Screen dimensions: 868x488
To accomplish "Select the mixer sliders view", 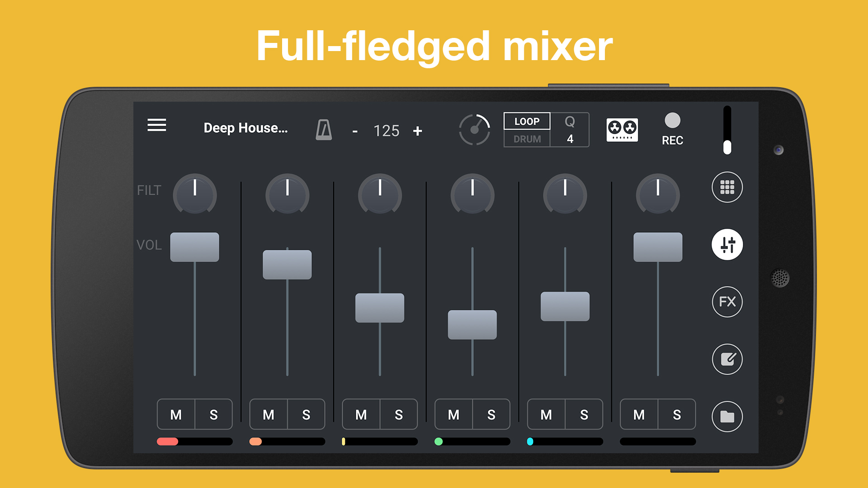I will 727,244.
